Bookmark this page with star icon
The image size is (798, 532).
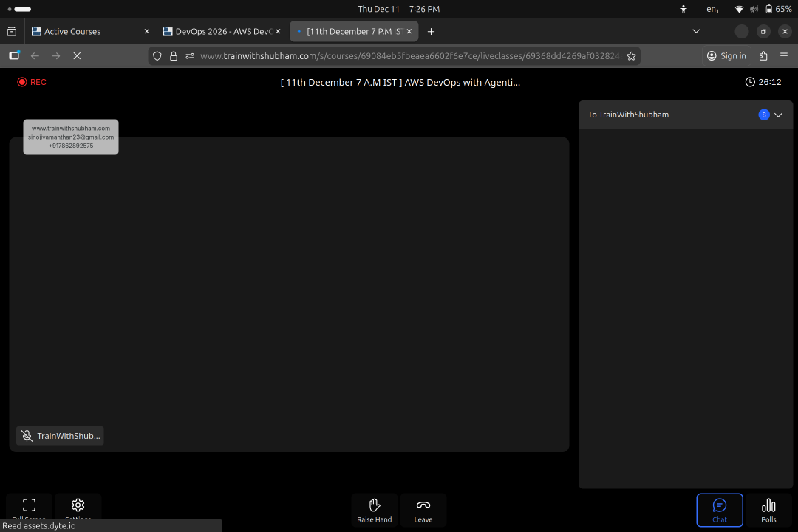pos(631,55)
